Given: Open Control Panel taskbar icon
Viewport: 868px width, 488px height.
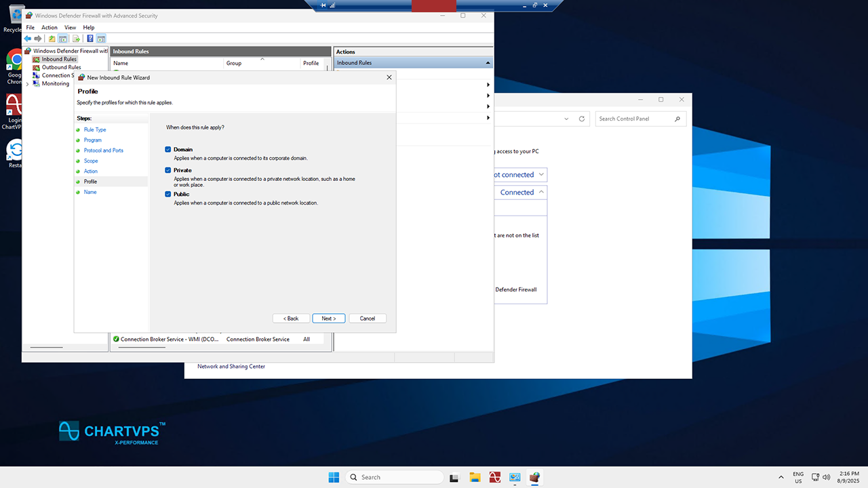Looking at the screenshot, I should pos(515,477).
